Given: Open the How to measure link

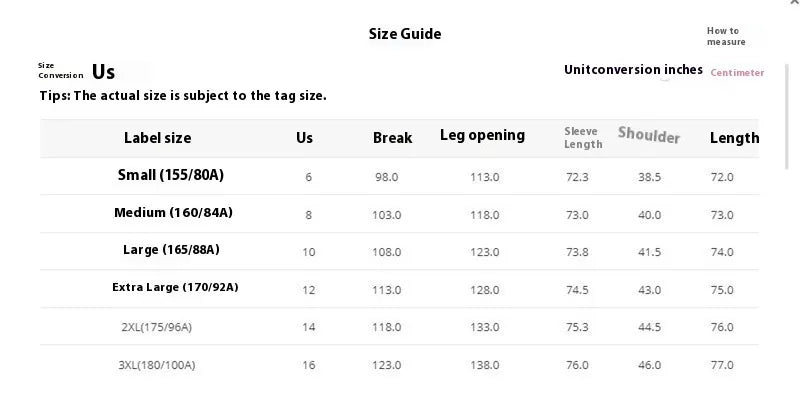Looking at the screenshot, I should point(726,37).
